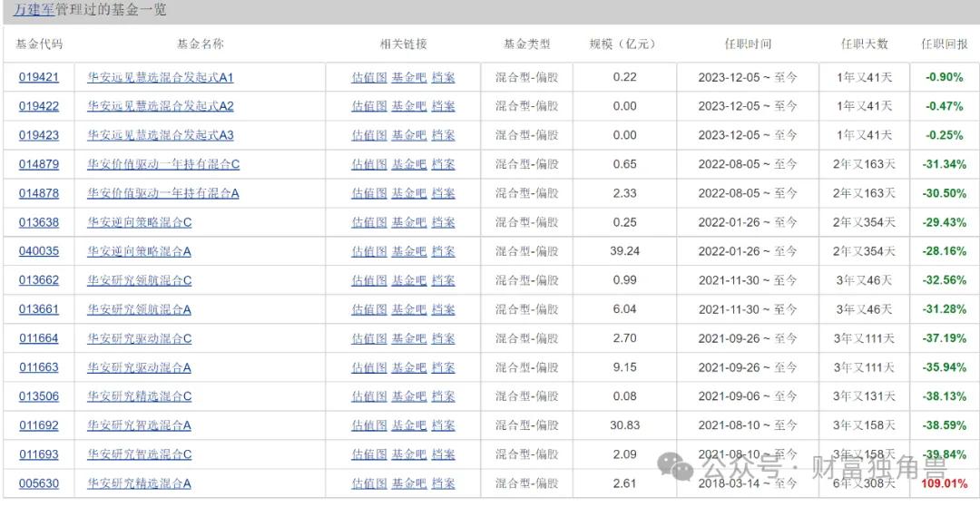
Task: Open fund code 011692
Action: [39, 426]
